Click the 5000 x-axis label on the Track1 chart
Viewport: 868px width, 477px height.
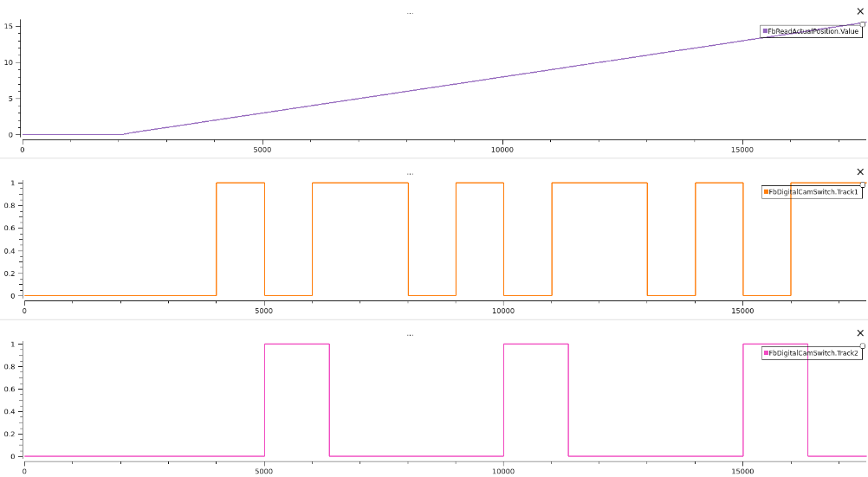tap(263, 311)
